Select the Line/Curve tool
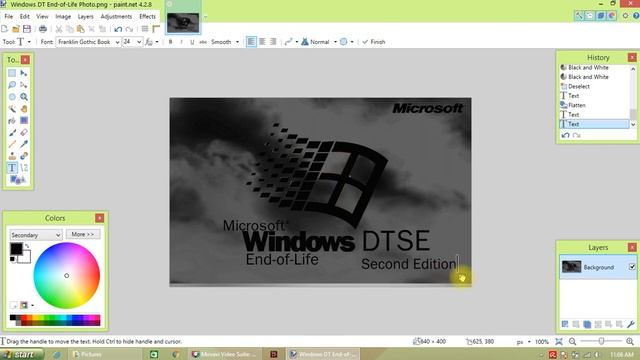The width and height of the screenshot is (640, 360). click(x=24, y=168)
